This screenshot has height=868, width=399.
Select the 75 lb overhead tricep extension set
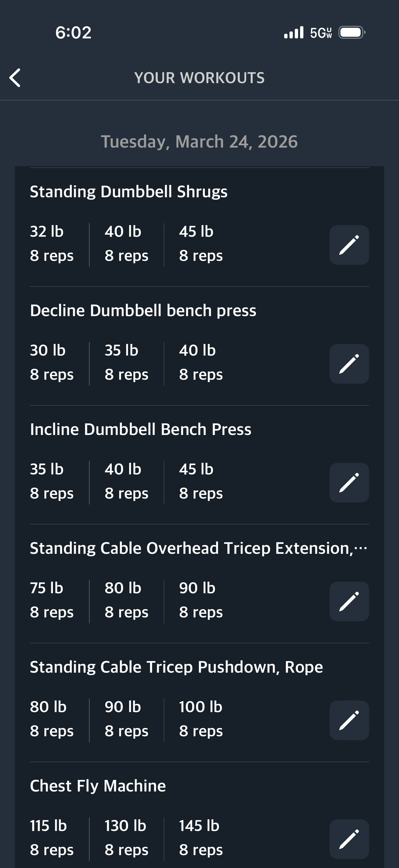click(x=52, y=600)
